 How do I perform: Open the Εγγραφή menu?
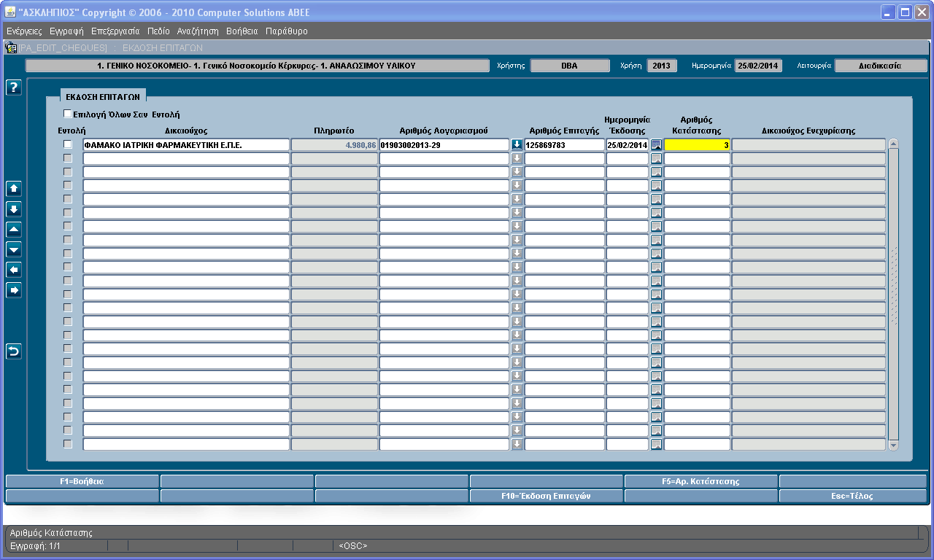coord(66,31)
